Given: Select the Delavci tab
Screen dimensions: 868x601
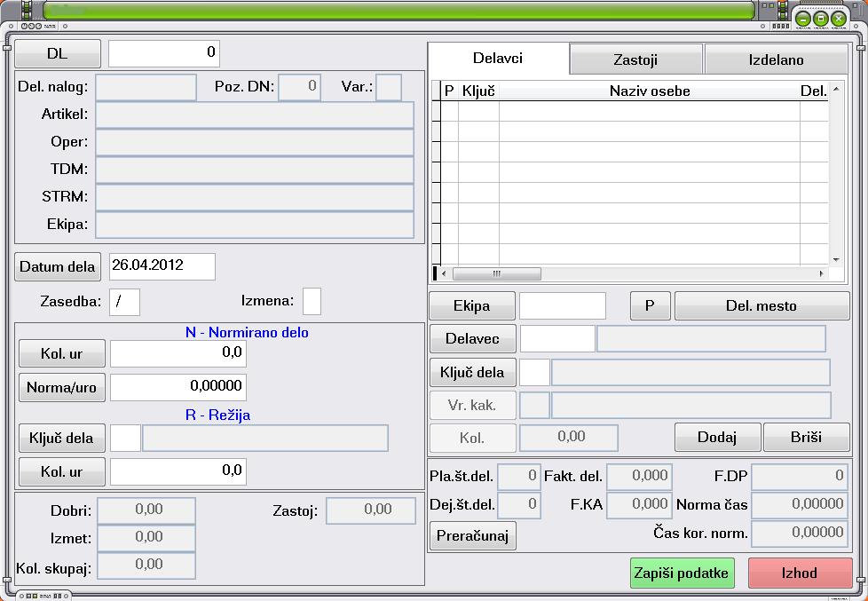Looking at the screenshot, I should pos(498,59).
